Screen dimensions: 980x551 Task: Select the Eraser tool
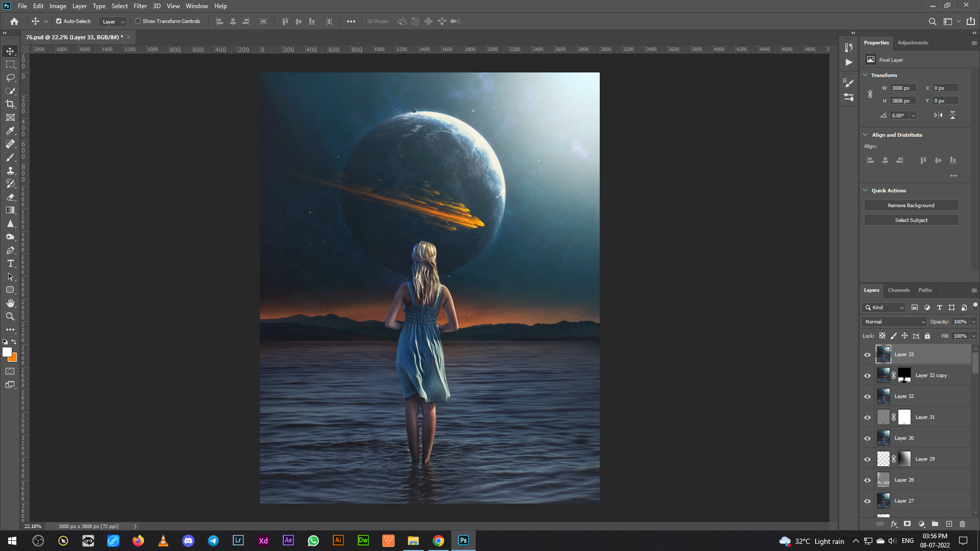point(10,197)
